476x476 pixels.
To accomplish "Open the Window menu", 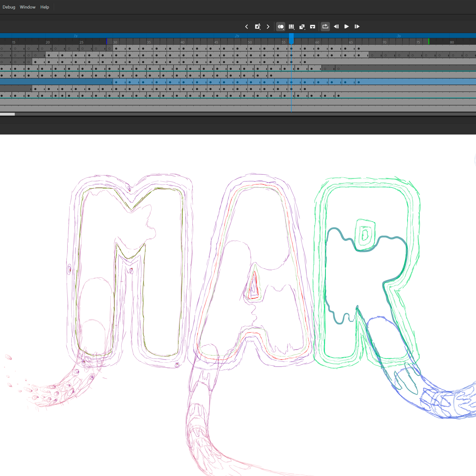I will [28, 7].
